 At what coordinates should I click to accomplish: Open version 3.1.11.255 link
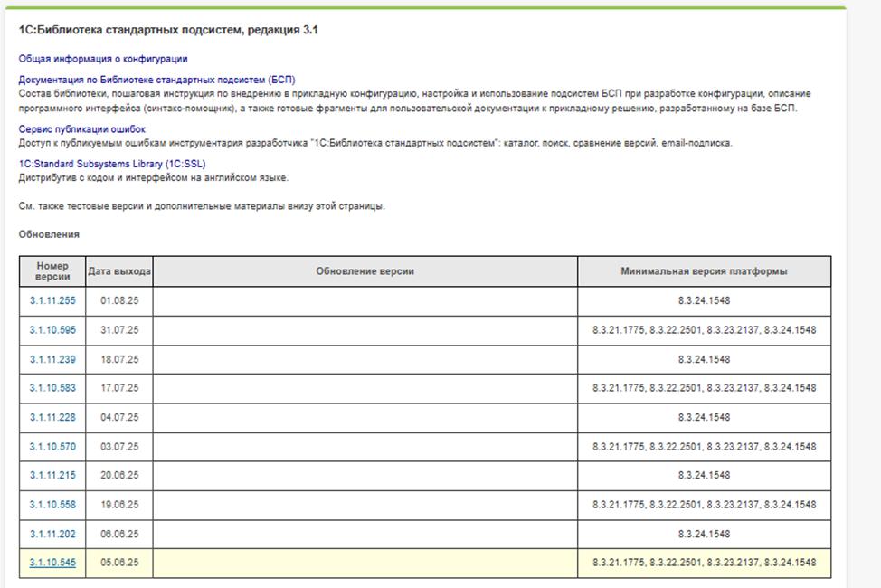(x=52, y=300)
